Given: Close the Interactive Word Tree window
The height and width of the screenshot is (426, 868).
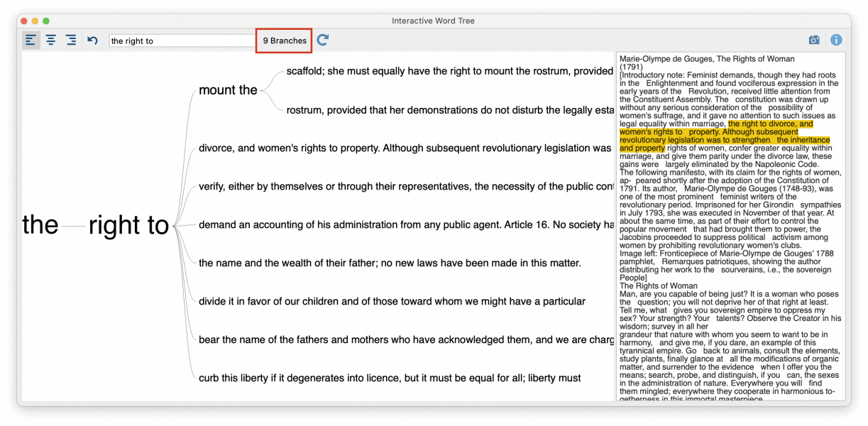Looking at the screenshot, I should [x=24, y=21].
